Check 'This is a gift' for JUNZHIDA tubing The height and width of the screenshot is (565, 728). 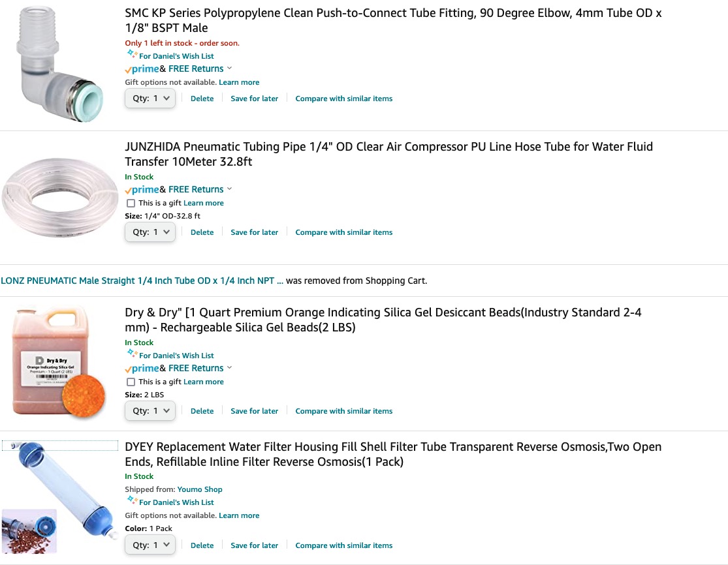click(x=131, y=203)
